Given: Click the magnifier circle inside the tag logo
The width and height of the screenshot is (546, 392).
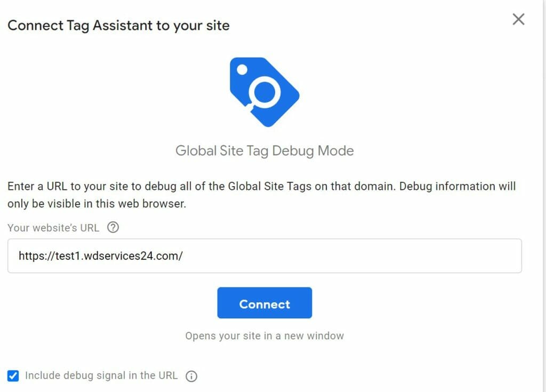Looking at the screenshot, I should pos(264,92).
